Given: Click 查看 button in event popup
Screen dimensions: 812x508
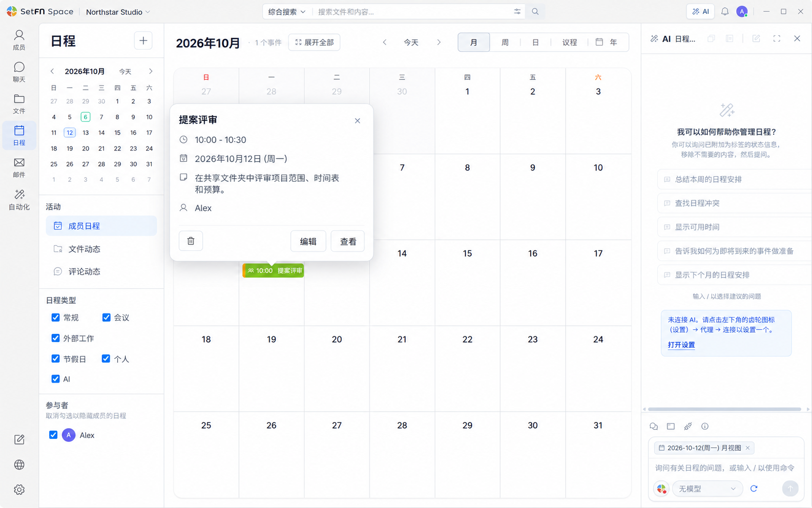Looking at the screenshot, I should tap(348, 241).
